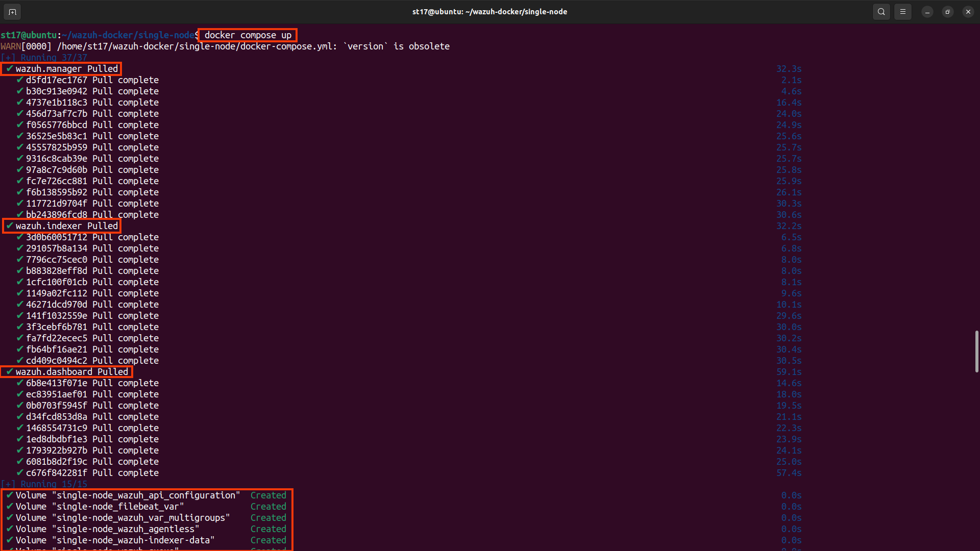
Task: Click the wazuh.manager Pulled line
Action: pyautogui.click(x=62, y=69)
